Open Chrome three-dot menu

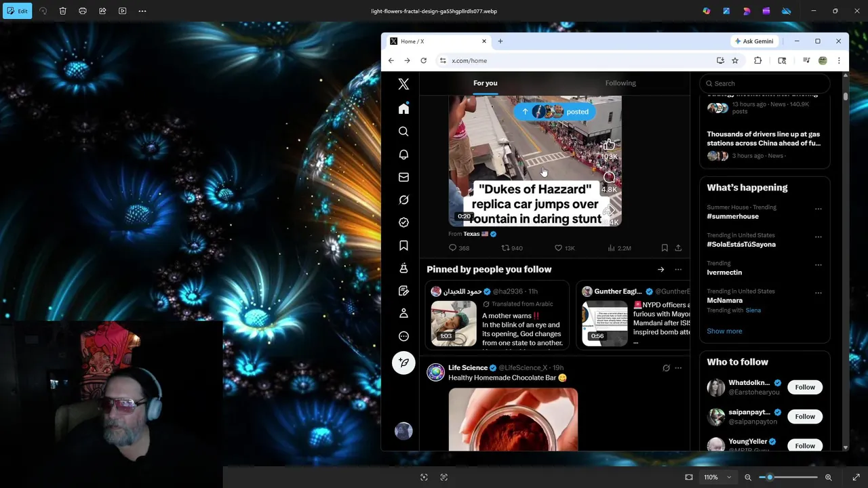pyautogui.click(x=839, y=60)
